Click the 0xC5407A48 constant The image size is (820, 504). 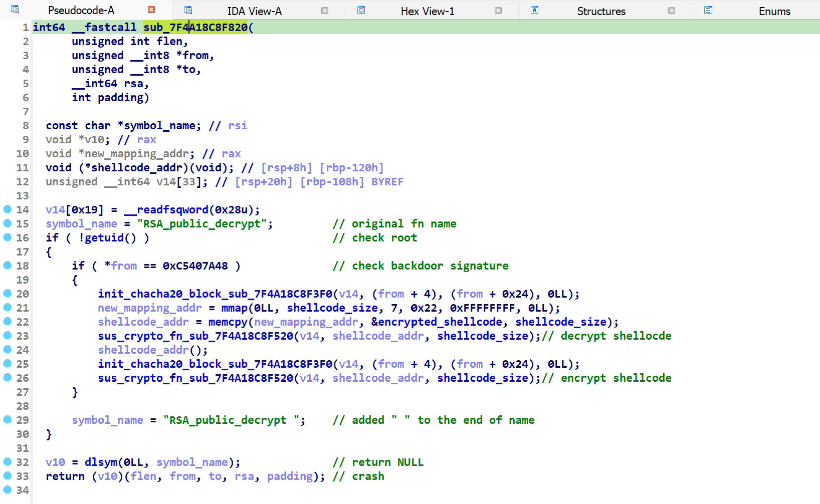click(x=195, y=266)
